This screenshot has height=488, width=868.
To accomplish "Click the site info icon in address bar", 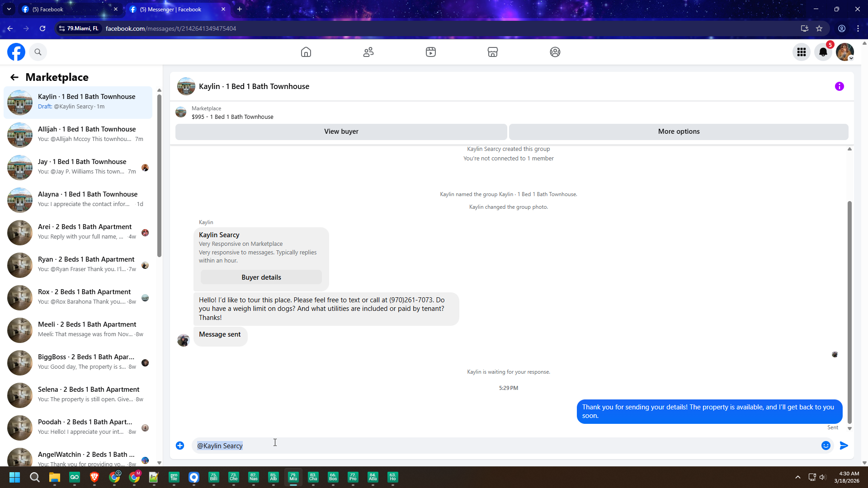I will 62,28.
